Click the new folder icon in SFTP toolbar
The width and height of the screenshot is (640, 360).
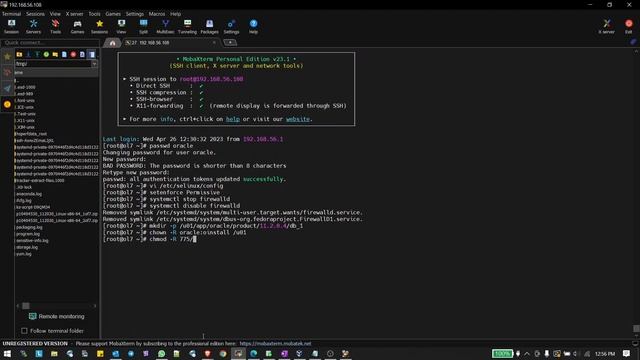55,54
